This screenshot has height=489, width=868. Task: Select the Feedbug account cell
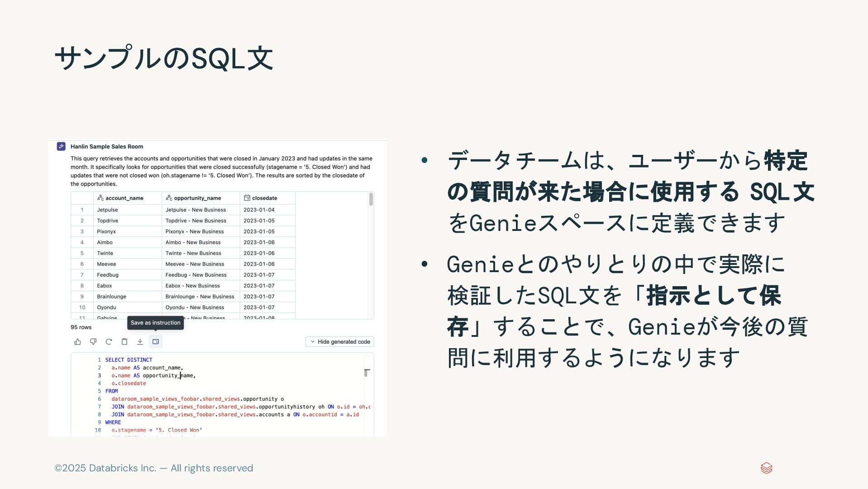coord(128,275)
